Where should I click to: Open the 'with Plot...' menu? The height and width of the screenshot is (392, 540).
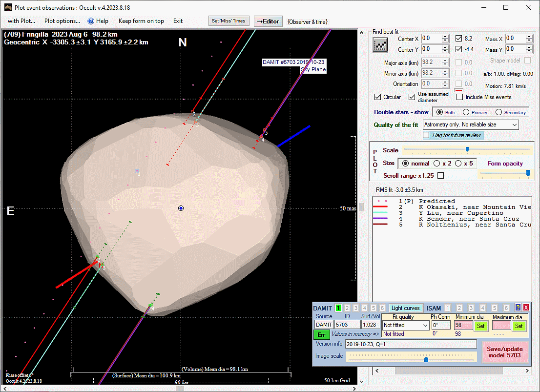pos(21,21)
